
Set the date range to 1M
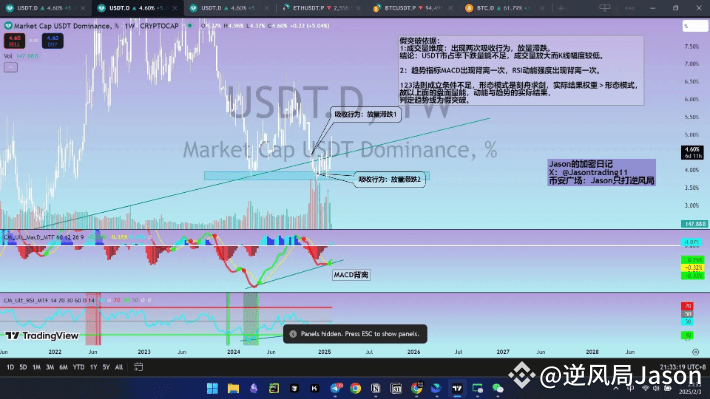click(37, 367)
